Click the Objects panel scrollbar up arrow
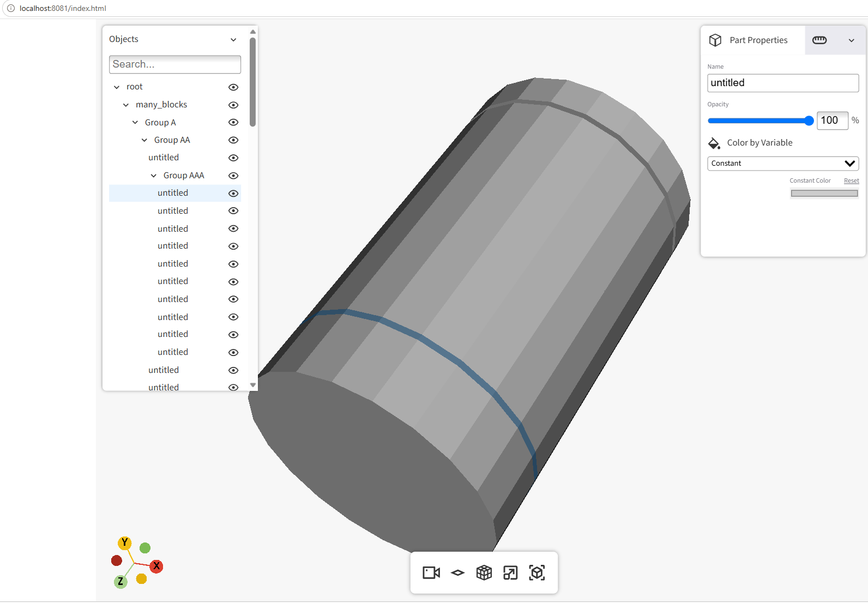Image resolution: width=868 pixels, height=603 pixels. coord(252,32)
